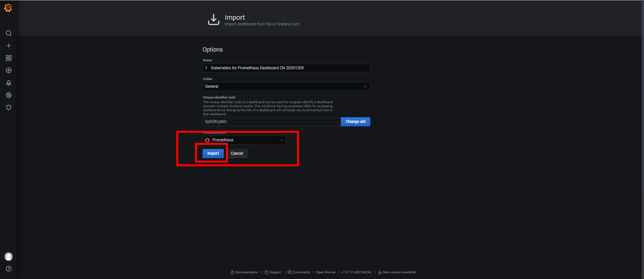Open the user profile avatar

point(8,257)
